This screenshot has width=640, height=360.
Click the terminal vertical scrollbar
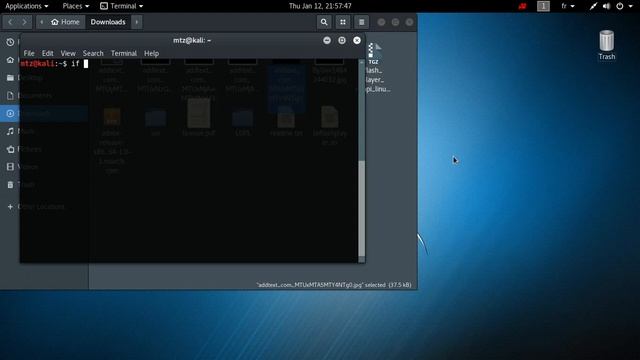point(362,208)
